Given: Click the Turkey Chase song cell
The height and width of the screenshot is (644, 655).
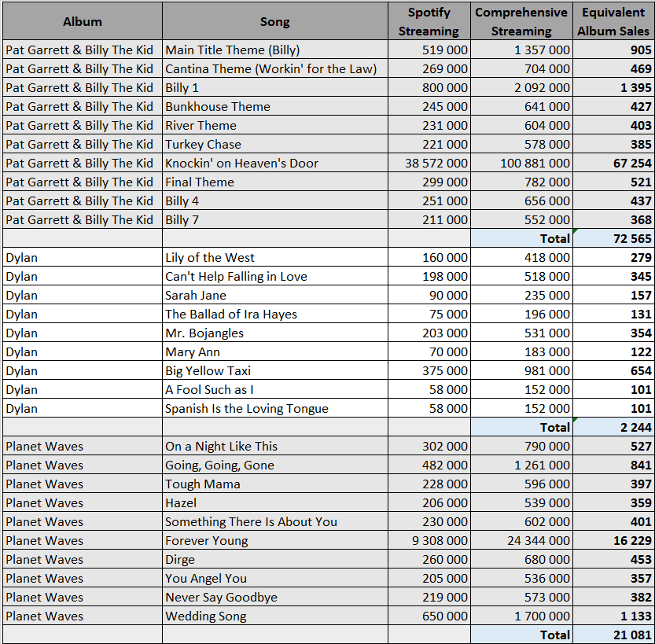Looking at the screenshot, I should click(x=275, y=145).
